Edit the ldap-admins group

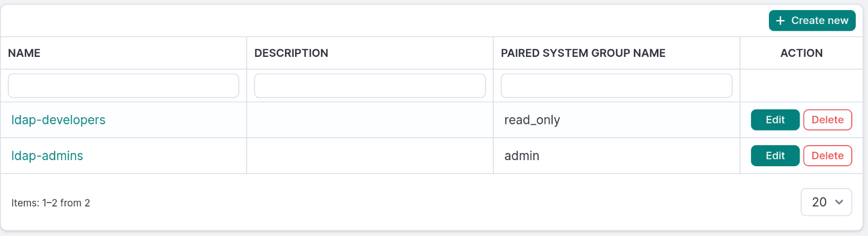point(775,156)
